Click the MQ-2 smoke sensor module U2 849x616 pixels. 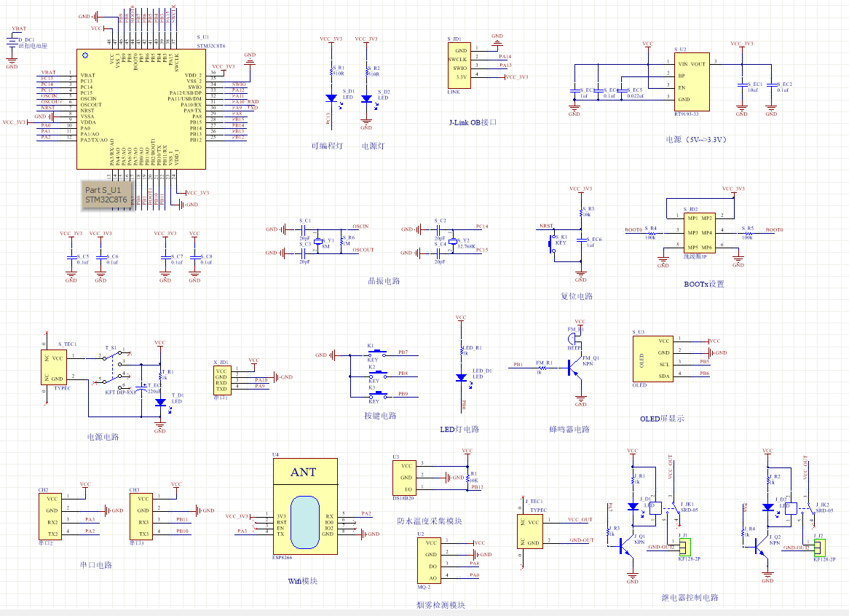[433, 559]
